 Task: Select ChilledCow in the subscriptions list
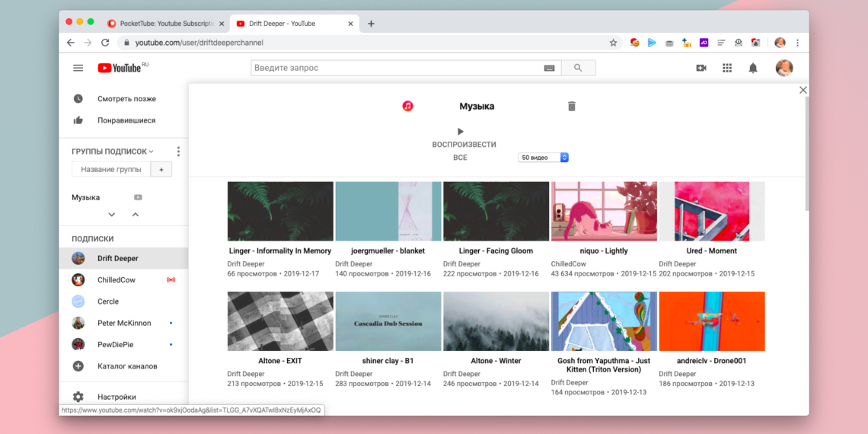[x=116, y=280]
